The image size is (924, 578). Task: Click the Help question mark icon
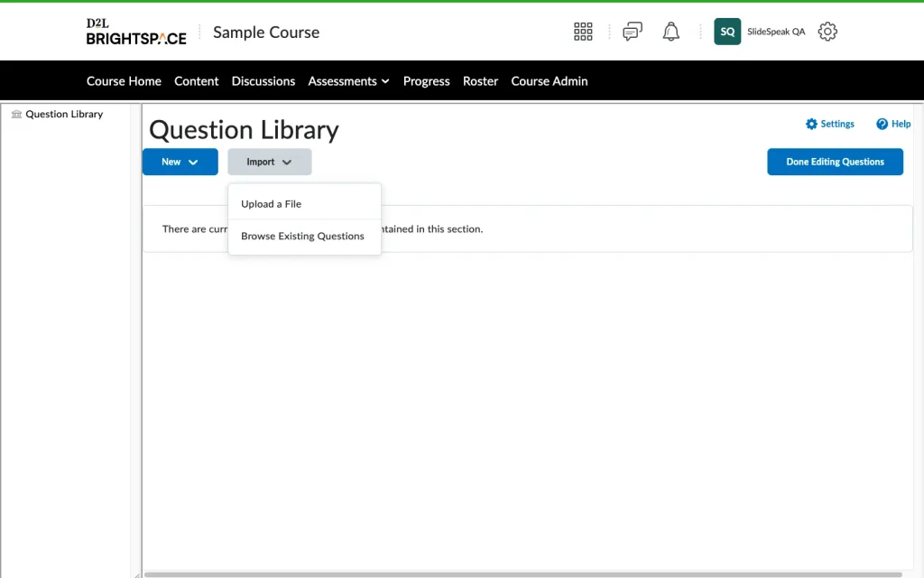click(882, 124)
